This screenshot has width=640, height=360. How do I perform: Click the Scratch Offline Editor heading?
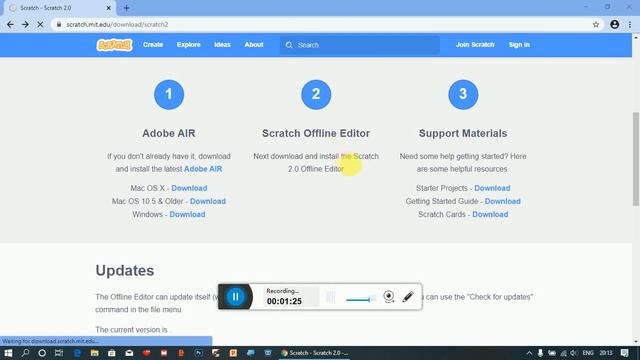point(316,133)
